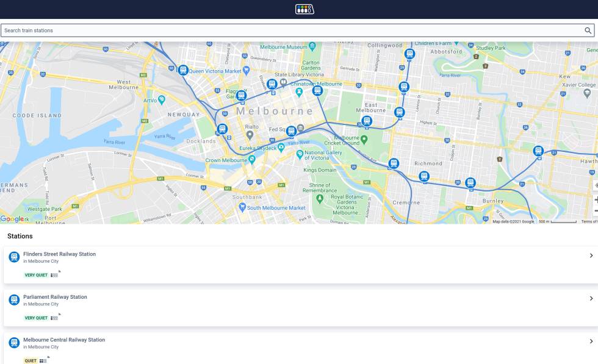Select train marker beside Queen Victoria Market
This screenshot has height=364, width=598.
(x=183, y=70)
